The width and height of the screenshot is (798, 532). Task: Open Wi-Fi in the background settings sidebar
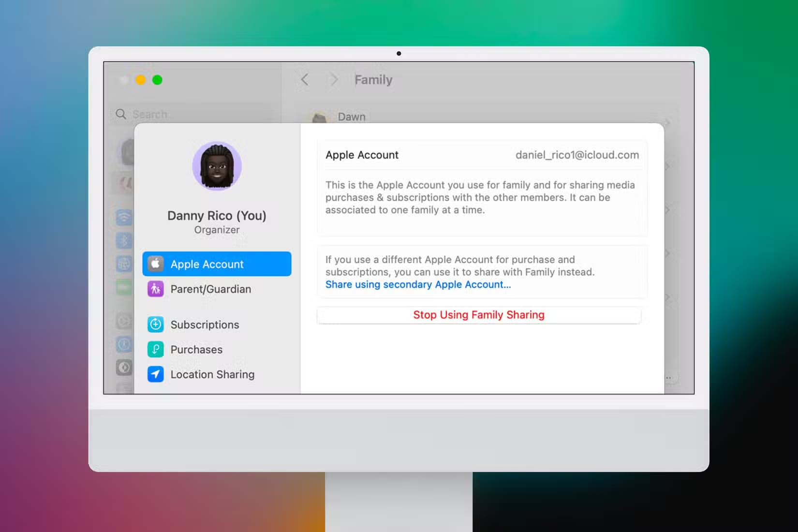(x=124, y=218)
